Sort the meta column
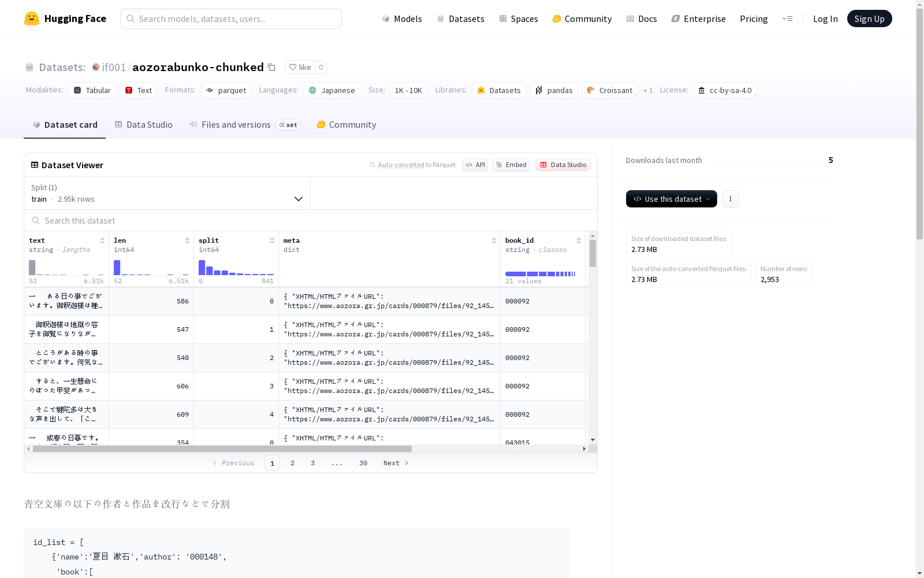This screenshot has width=924, height=578. 494,240
